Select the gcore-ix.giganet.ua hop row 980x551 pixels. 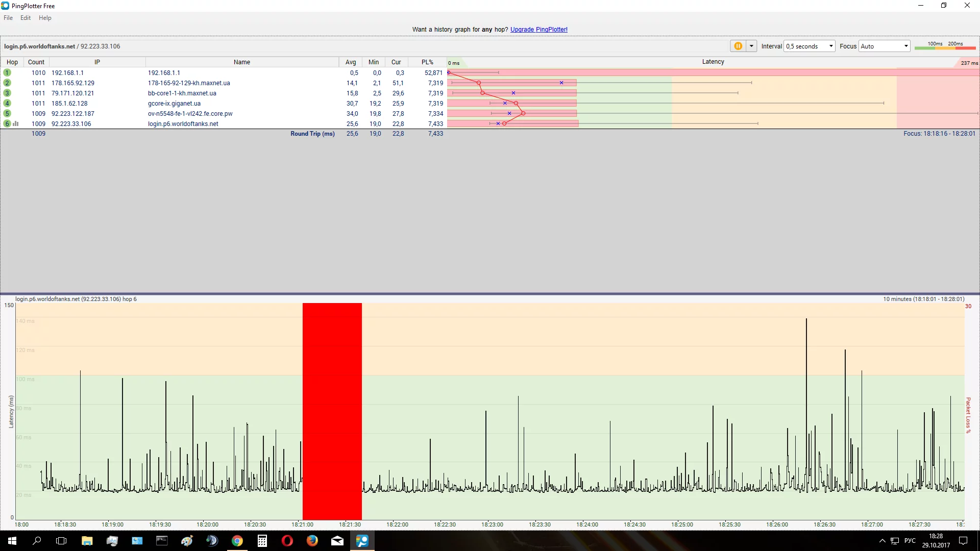click(x=174, y=103)
